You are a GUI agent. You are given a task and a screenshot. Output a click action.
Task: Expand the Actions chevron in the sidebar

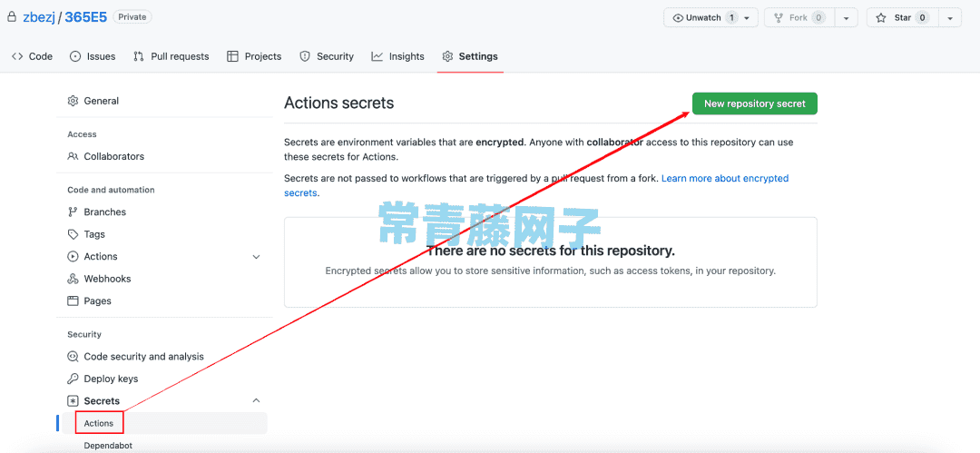(256, 257)
